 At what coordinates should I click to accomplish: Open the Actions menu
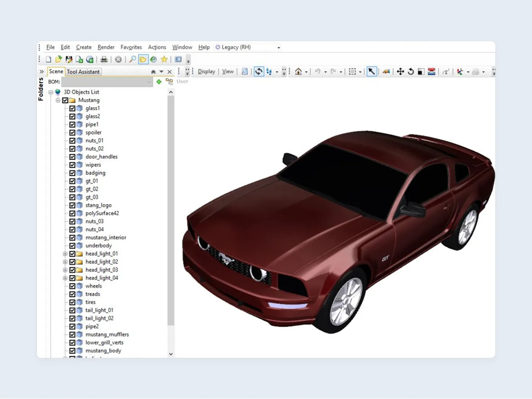[157, 47]
